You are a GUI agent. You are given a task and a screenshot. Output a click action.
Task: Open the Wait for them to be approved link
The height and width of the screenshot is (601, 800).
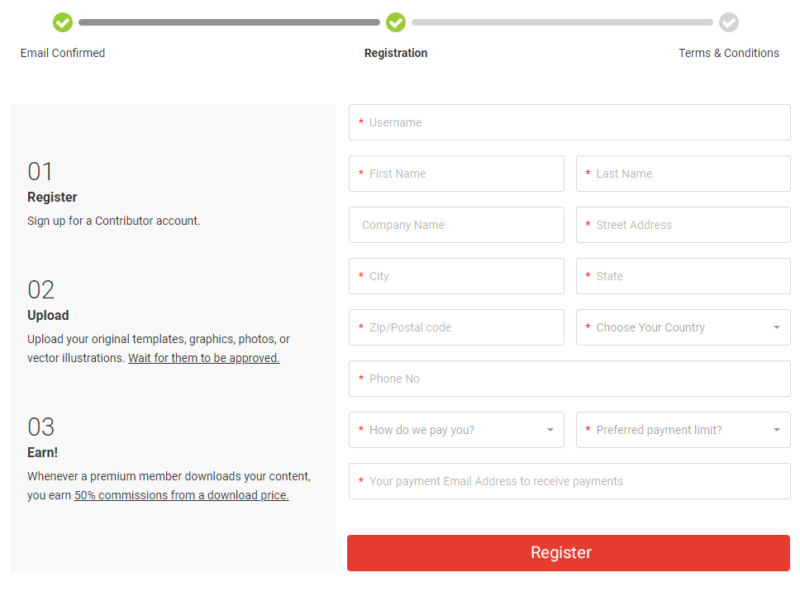pos(203,357)
